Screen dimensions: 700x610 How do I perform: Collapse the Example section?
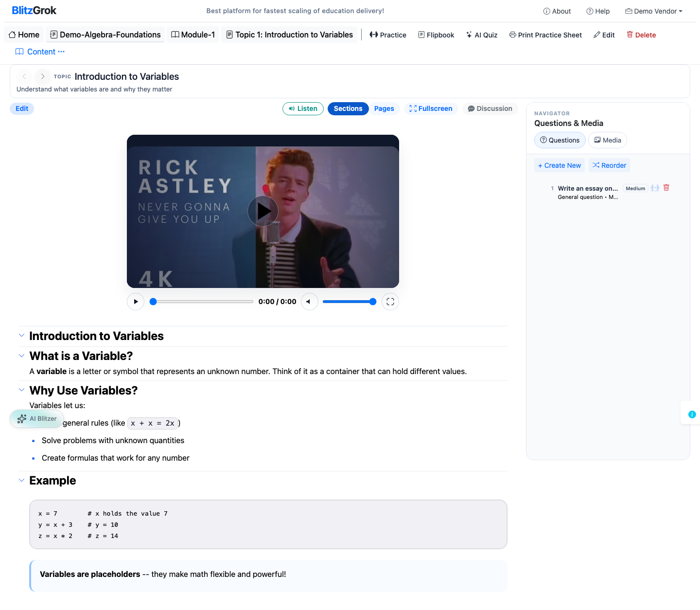tap(21, 480)
